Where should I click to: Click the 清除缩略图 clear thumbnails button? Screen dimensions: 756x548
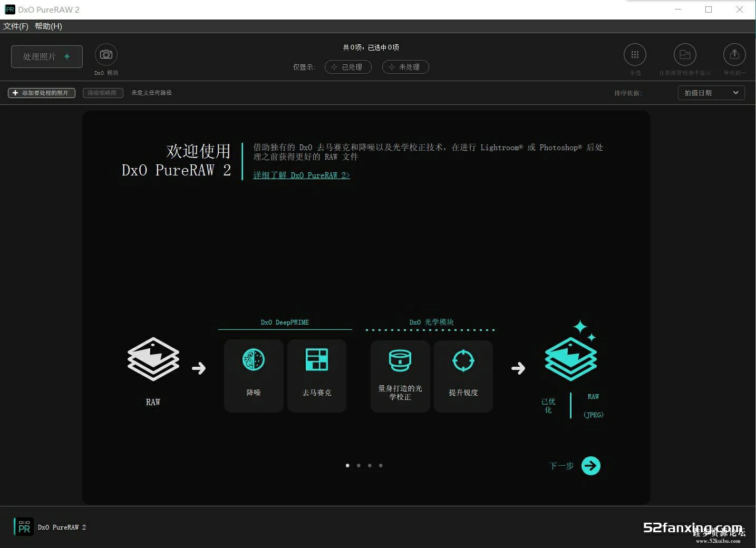click(x=102, y=93)
